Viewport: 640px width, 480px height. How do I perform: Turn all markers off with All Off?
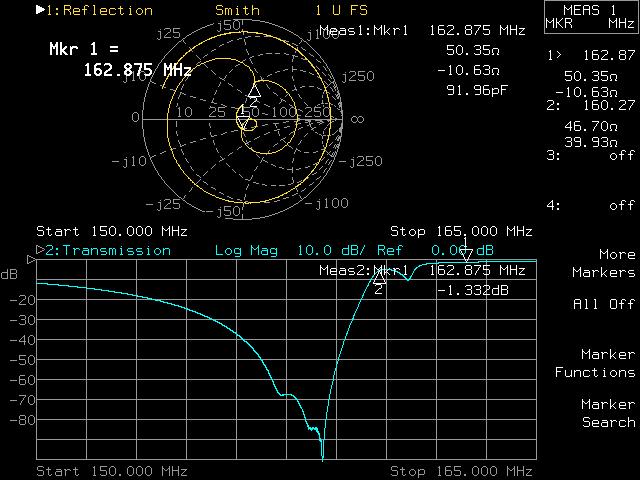coord(604,304)
